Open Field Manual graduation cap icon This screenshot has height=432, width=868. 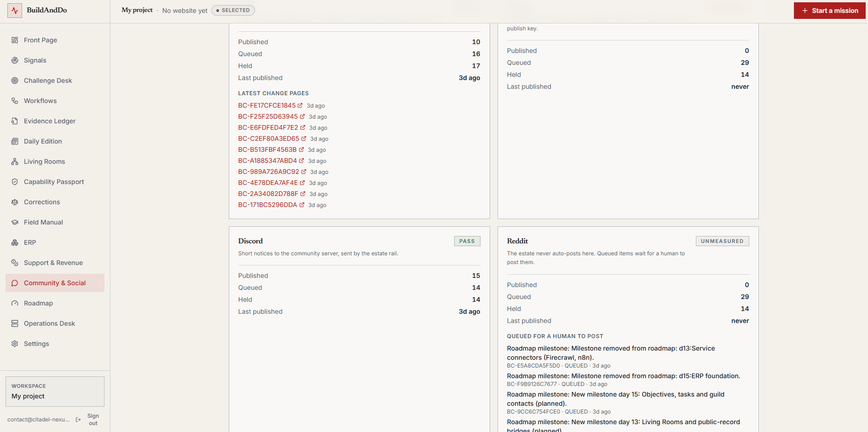click(15, 222)
